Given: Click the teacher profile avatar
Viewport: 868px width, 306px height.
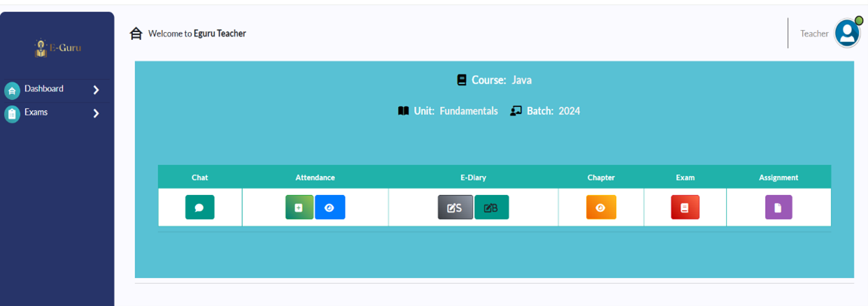Looking at the screenshot, I should (847, 33).
